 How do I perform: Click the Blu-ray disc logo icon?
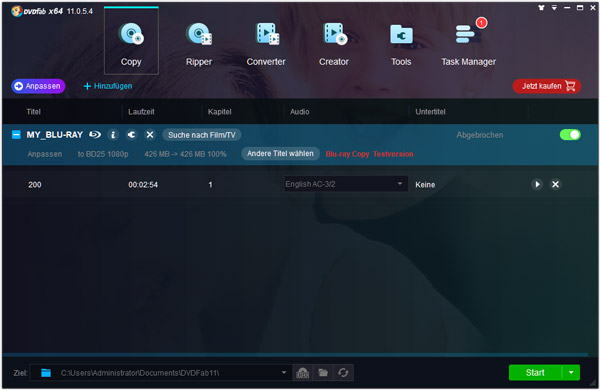pyautogui.click(x=95, y=135)
